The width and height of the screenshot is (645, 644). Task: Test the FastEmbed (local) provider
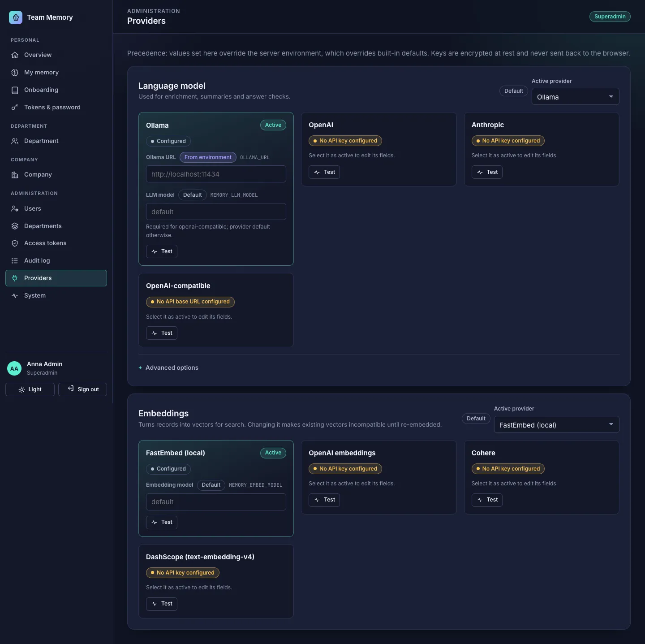pos(162,522)
